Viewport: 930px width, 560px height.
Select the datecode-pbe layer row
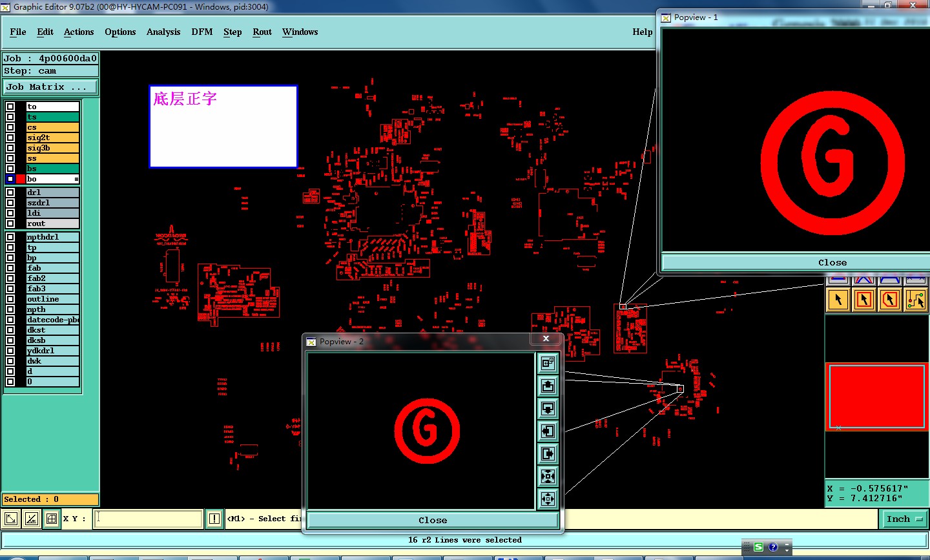coord(52,320)
